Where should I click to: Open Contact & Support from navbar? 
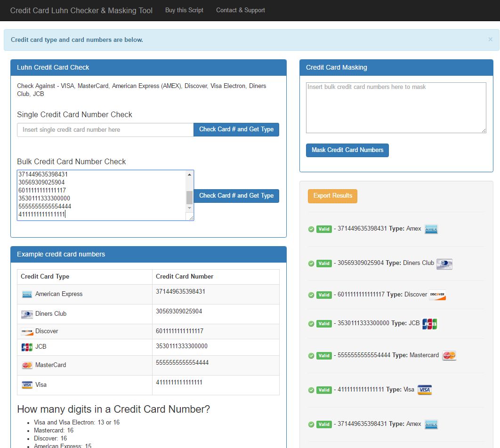coord(240,10)
